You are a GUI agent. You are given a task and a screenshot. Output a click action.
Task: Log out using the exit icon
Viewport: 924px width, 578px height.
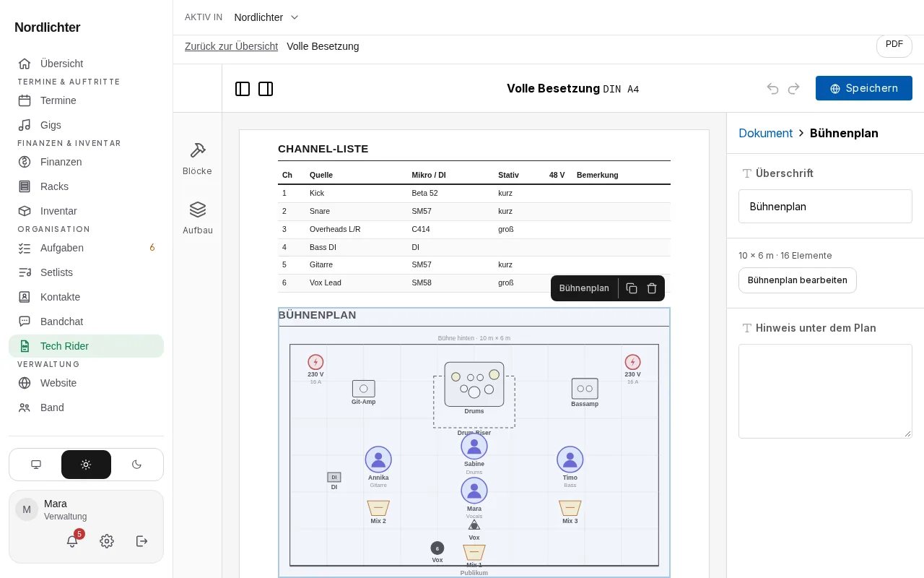pyautogui.click(x=141, y=541)
